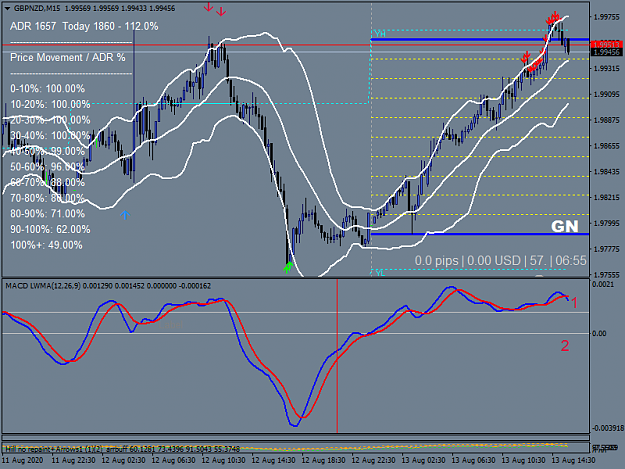
Task: Click the 1.97995 price axis label
Action: coord(607,224)
